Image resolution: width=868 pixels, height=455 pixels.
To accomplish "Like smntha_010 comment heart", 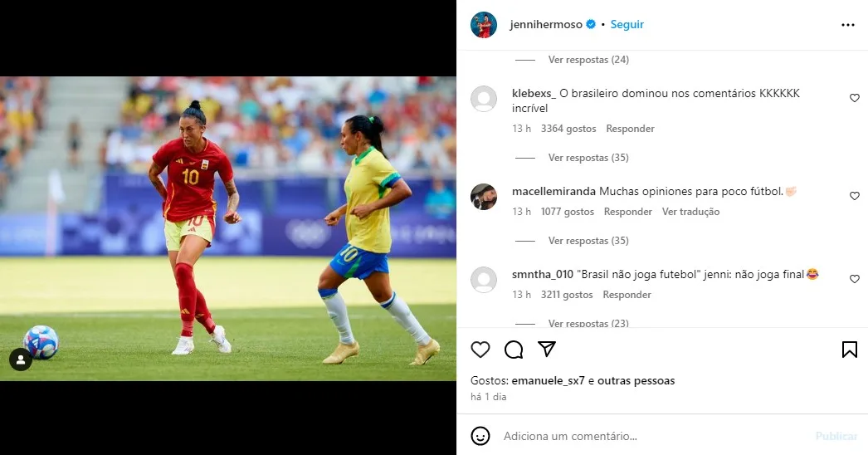I will pyautogui.click(x=855, y=279).
